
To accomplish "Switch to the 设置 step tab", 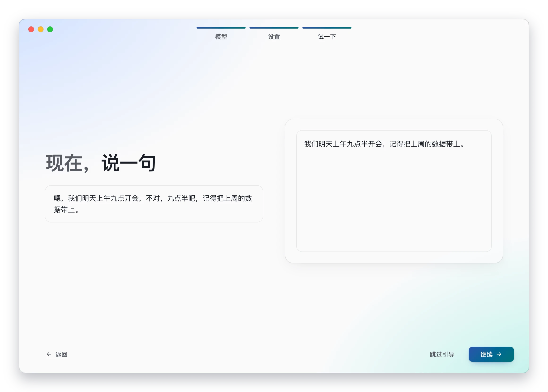I will 274,34.
